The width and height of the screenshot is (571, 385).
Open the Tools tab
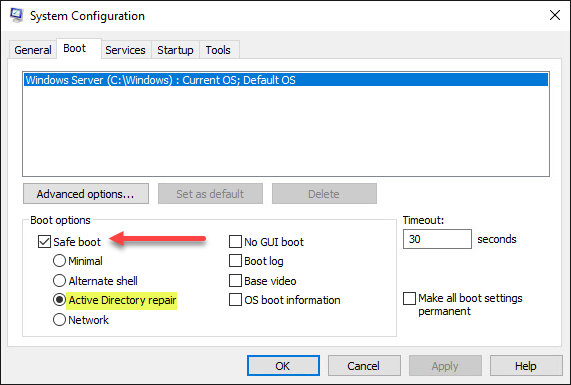pyautogui.click(x=218, y=50)
